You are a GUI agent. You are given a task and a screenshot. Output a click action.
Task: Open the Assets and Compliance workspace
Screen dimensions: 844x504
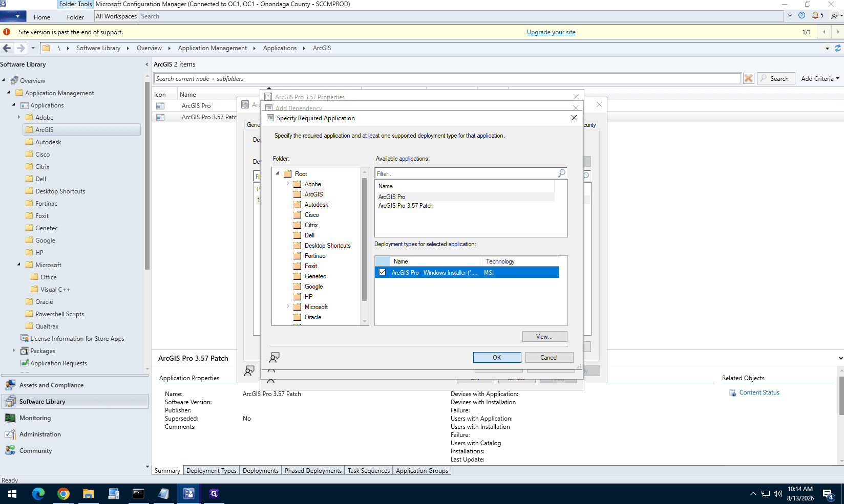tap(75, 385)
